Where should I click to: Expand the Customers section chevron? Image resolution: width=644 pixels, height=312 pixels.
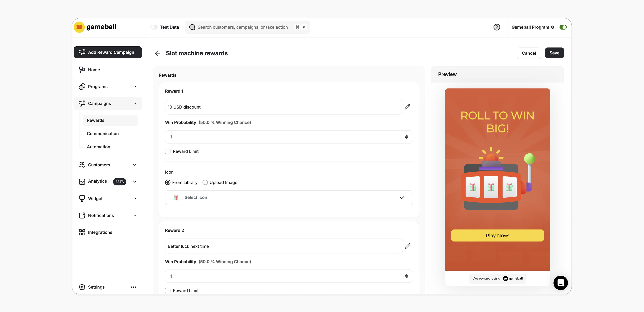coord(135,165)
